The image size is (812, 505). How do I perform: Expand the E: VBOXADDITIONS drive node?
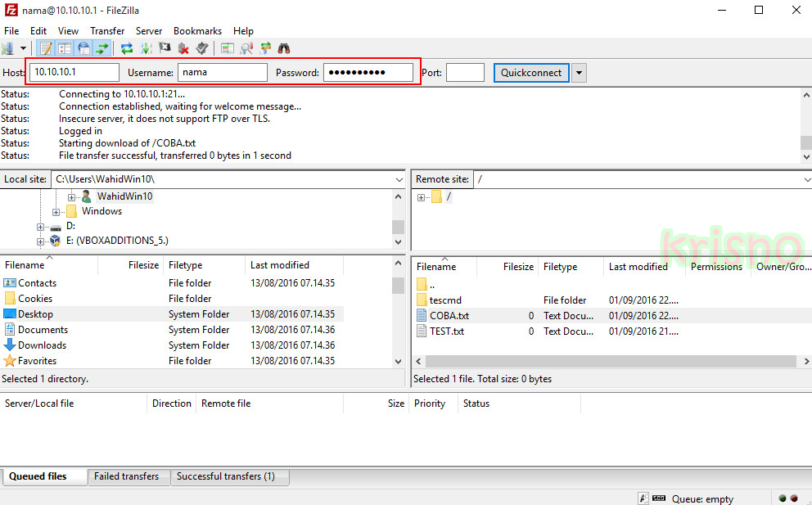click(40, 241)
